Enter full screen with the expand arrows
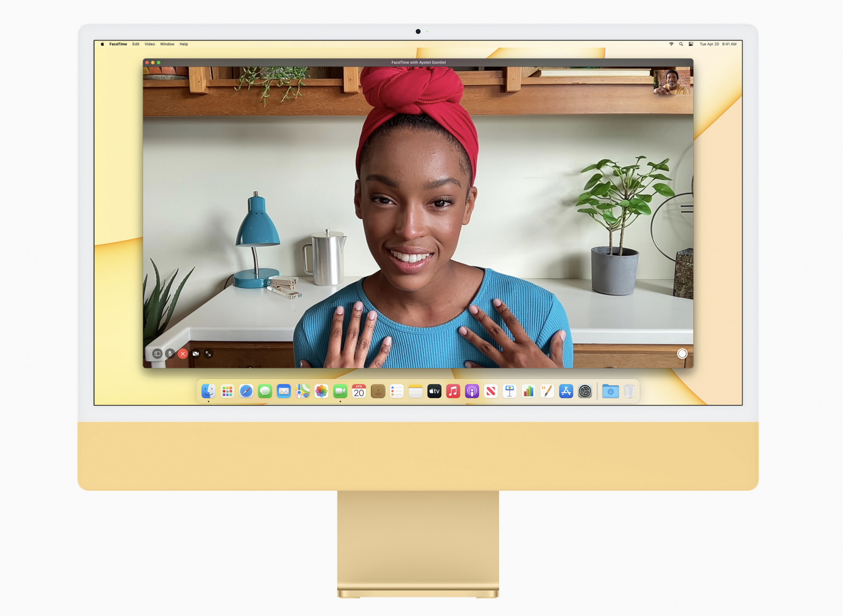843x616 pixels. click(208, 354)
